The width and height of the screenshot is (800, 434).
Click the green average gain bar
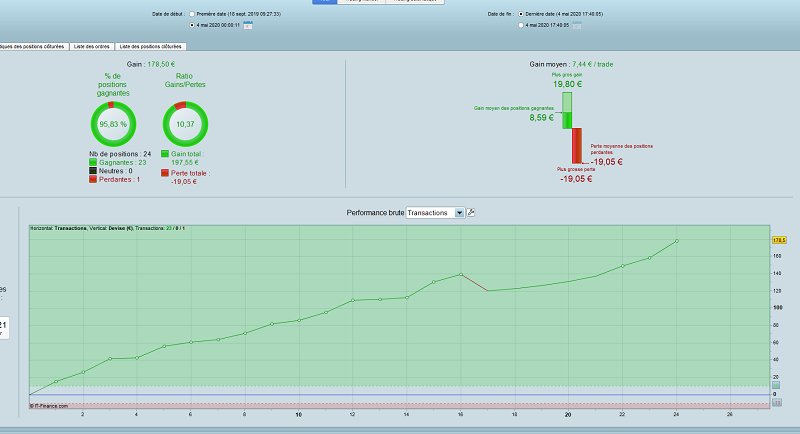[567, 111]
